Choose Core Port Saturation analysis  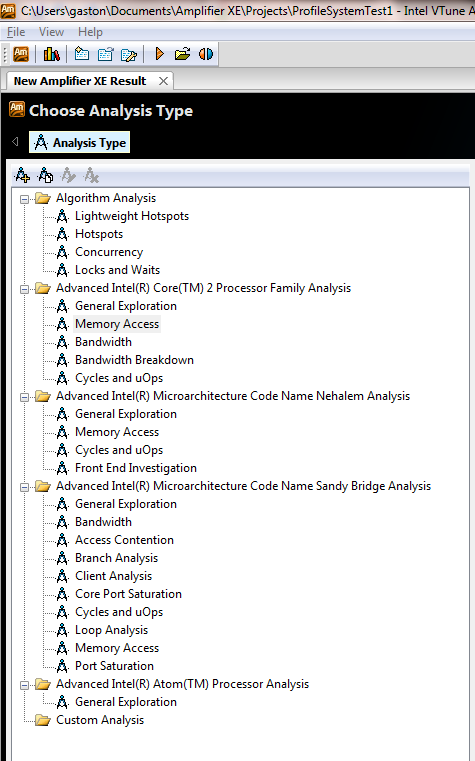(129, 594)
